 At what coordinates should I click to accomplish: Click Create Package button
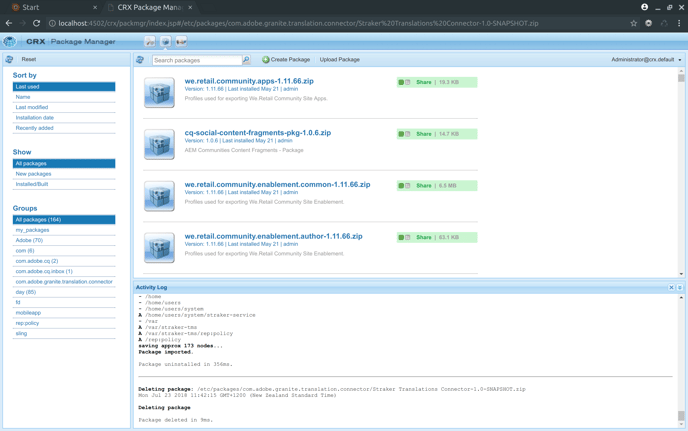(286, 60)
